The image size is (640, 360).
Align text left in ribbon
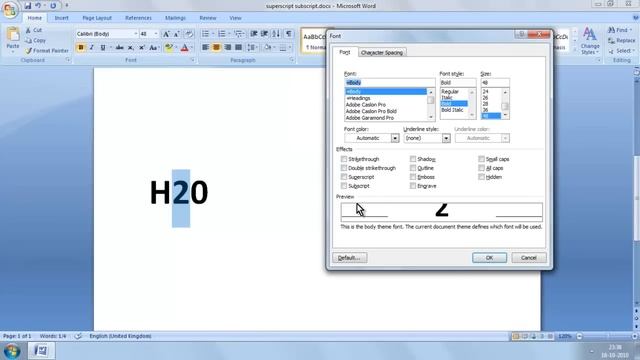click(x=205, y=48)
